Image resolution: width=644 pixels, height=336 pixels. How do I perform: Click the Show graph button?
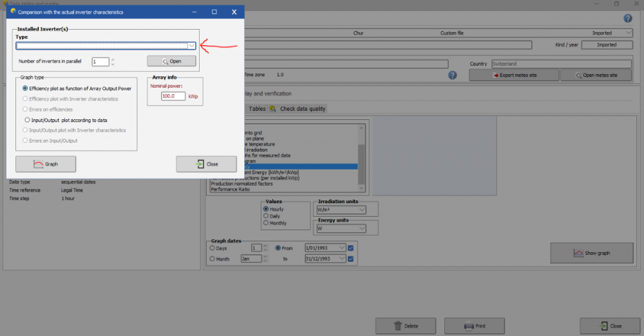tap(591, 253)
